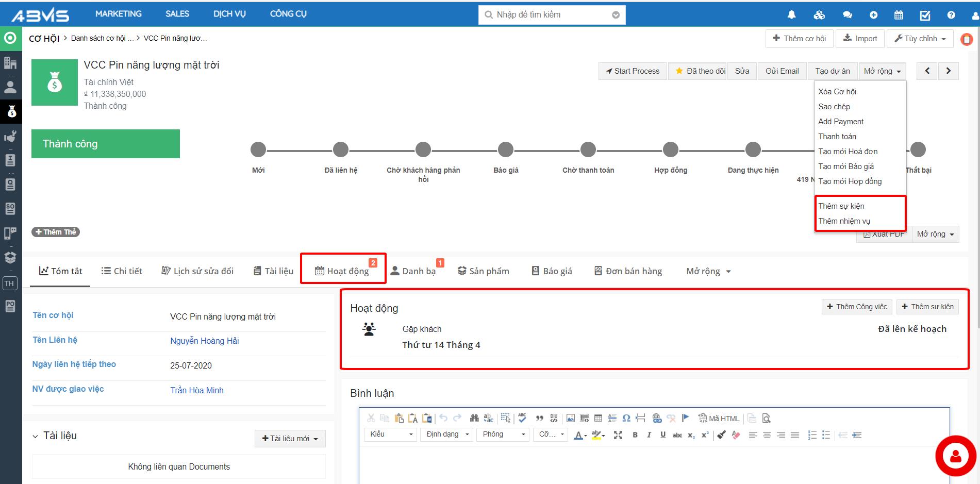
Task: Switch to the 'Hoạt động' tab
Action: pos(342,271)
